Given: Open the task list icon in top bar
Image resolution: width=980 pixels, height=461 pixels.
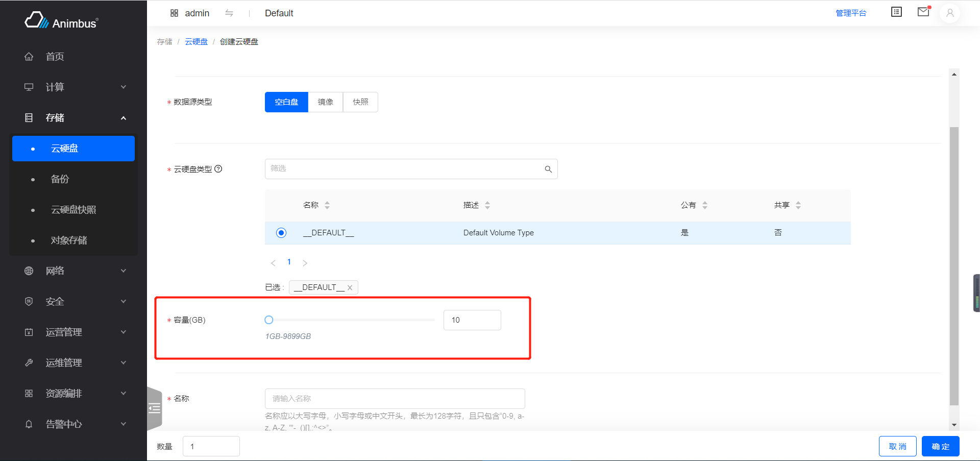Looking at the screenshot, I should point(896,12).
